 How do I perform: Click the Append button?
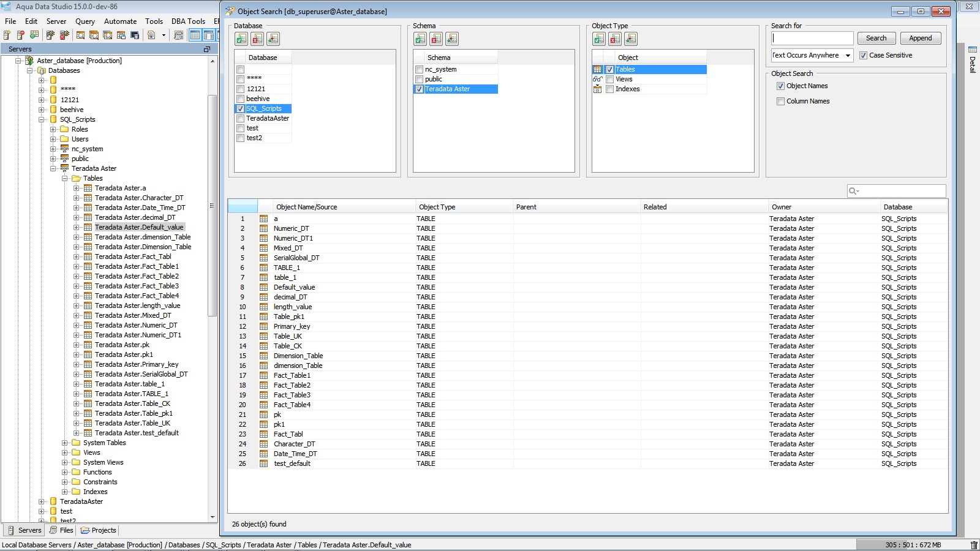pyautogui.click(x=920, y=38)
